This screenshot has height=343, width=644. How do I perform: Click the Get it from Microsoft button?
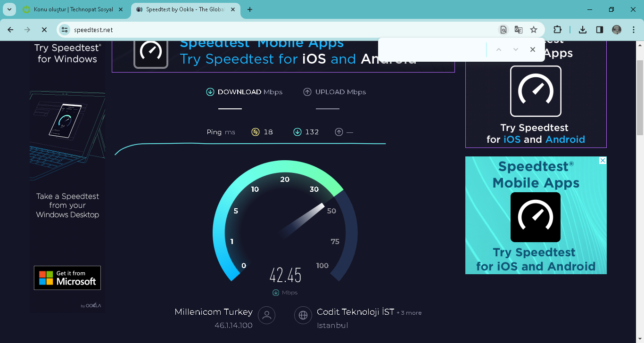[67, 278]
